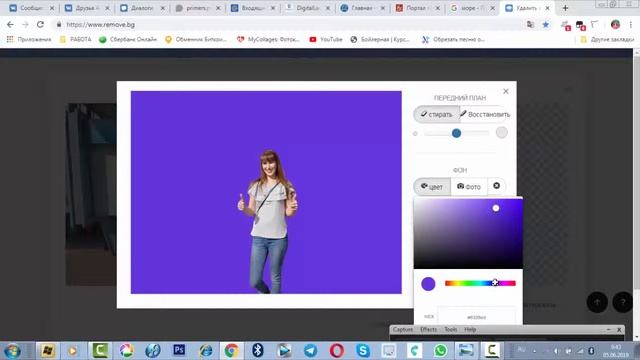Click the browser forward arrow
This screenshot has height=360, width=640.
pyautogui.click(x=25, y=24)
